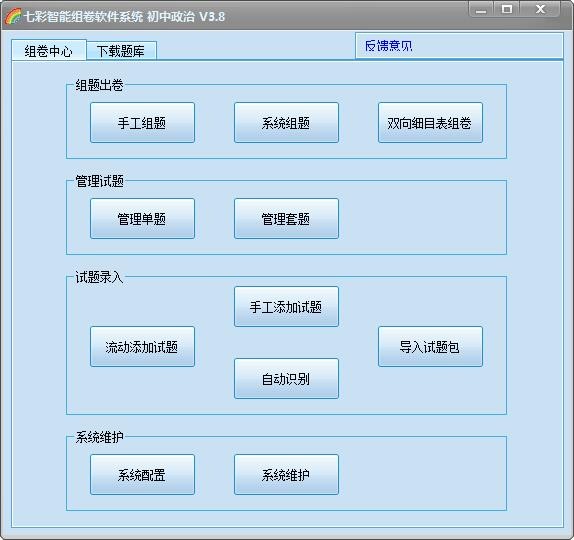The width and height of the screenshot is (574, 540).
Task: Open 系统配置 settings
Action: (142, 474)
